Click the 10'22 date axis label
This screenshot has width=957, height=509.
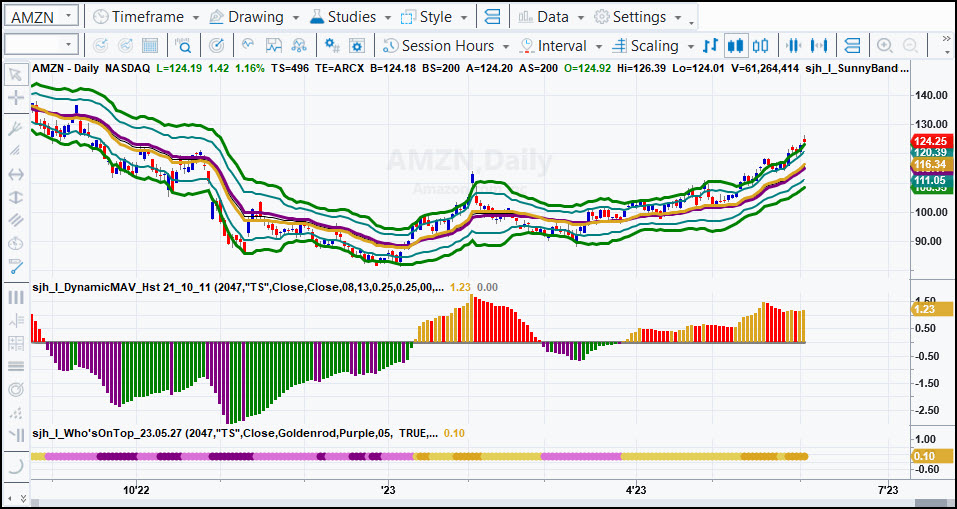click(136, 489)
